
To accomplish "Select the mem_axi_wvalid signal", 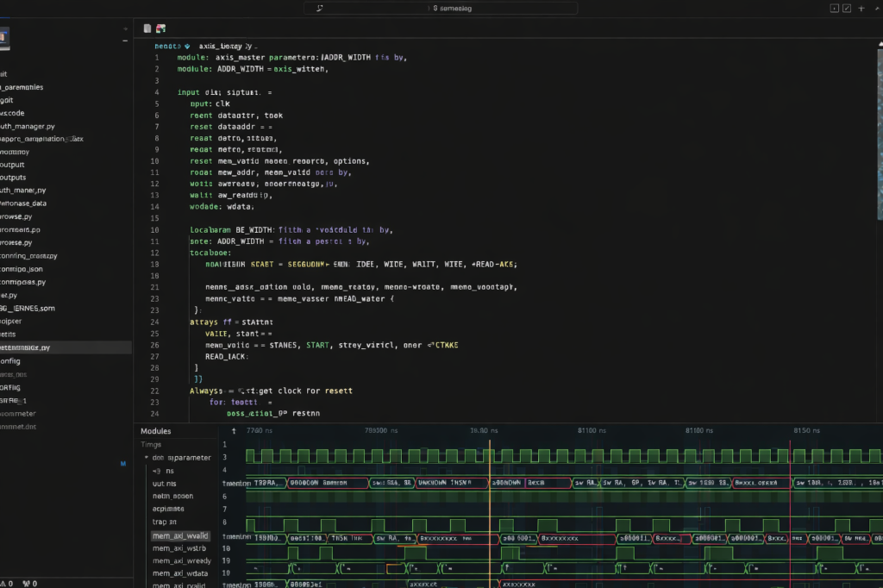I will pos(180,535).
